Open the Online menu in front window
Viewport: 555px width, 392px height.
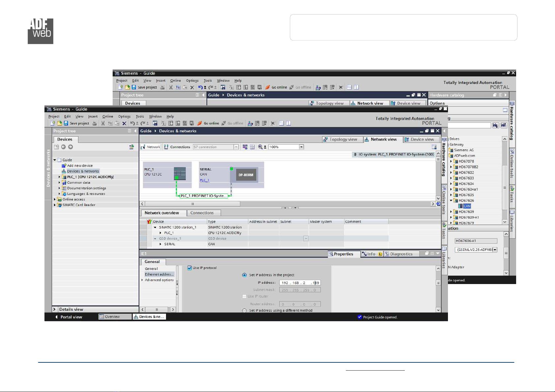(108, 117)
